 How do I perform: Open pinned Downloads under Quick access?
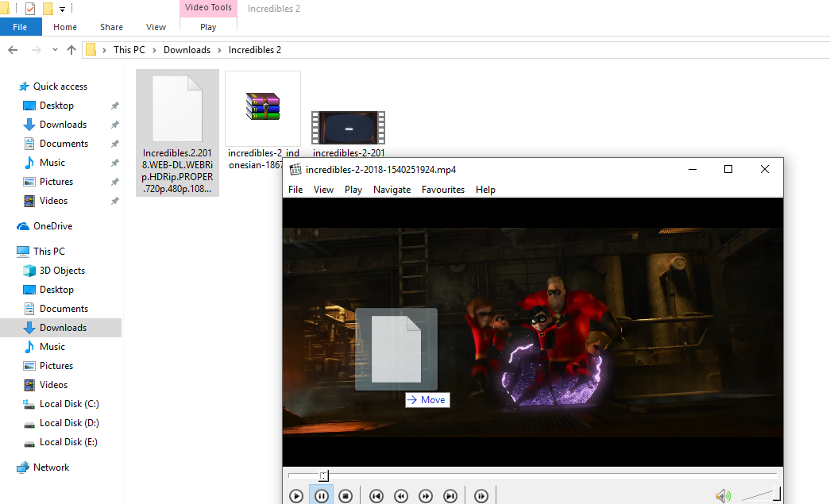coord(63,125)
